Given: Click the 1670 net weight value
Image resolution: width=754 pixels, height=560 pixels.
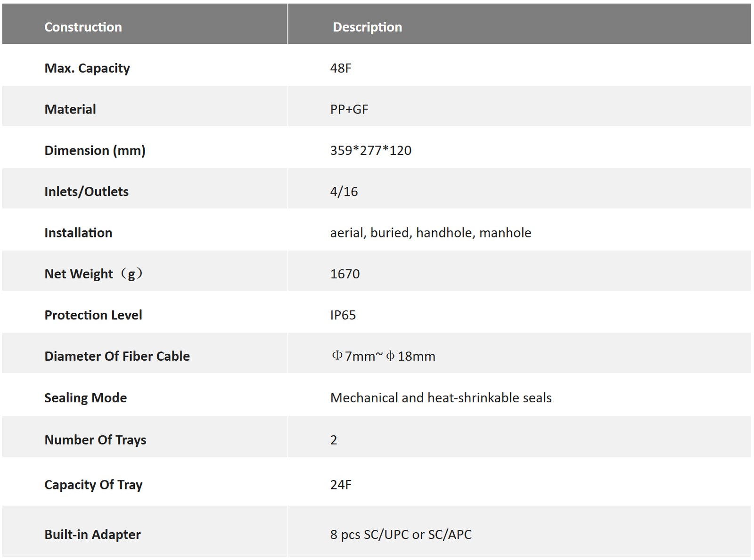Looking at the screenshot, I should tap(345, 274).
